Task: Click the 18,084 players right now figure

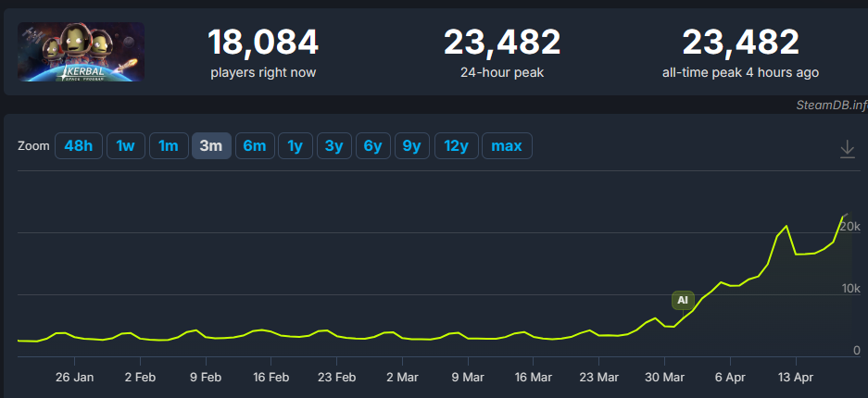Action: [x=263, y=43]
